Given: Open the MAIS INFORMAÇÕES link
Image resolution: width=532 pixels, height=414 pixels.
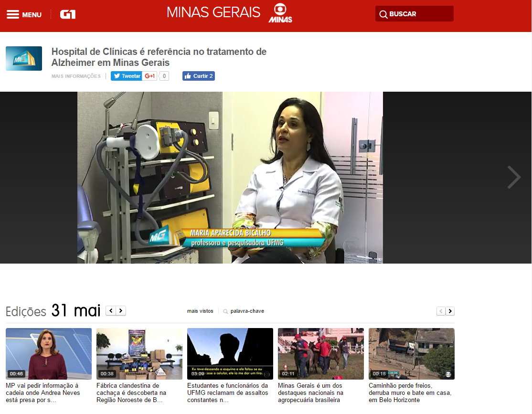Looking at the screenshot, I should (x=76, y=76).
